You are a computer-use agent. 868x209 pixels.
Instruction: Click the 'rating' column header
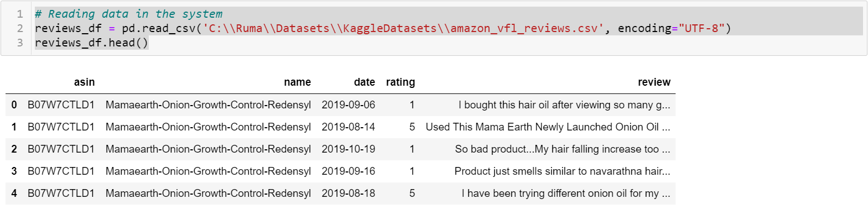pyautogui.click(x=400, y=82)
